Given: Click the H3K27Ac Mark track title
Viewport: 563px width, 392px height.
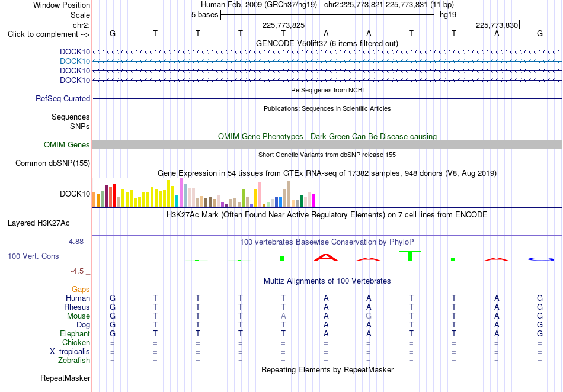Looking at the screenshot, I should point(327,215).
